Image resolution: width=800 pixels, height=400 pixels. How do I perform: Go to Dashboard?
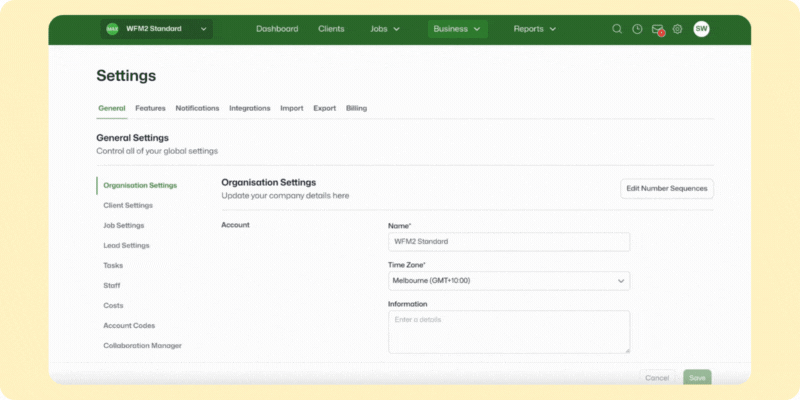point(277,29)
